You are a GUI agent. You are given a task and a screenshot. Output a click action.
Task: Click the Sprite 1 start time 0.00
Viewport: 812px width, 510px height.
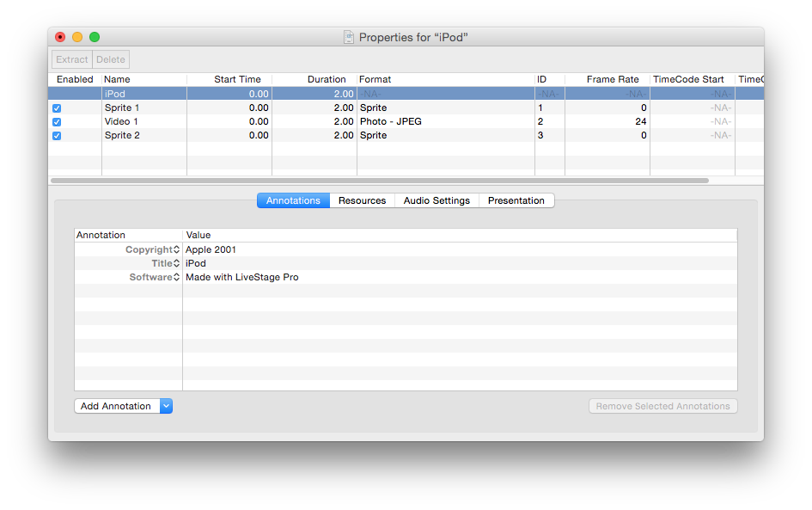[x=259, y=108]
